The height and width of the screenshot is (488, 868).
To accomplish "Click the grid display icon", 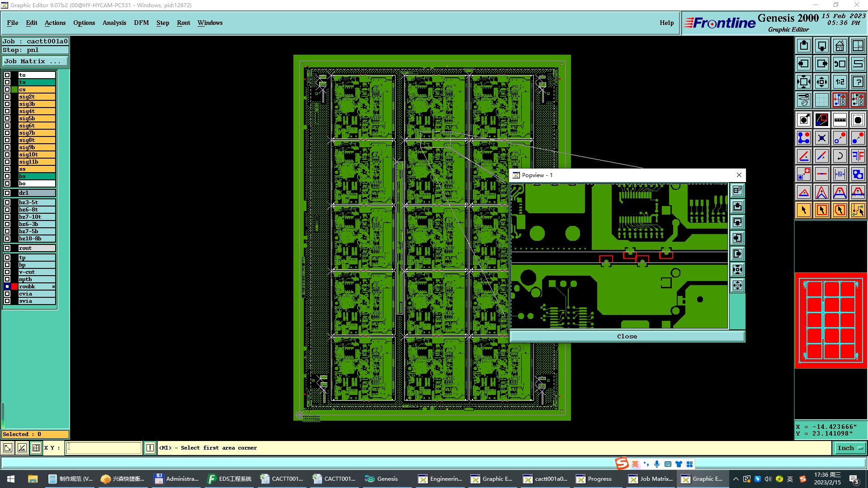I will pyautogui.click(x=821, y=100).
